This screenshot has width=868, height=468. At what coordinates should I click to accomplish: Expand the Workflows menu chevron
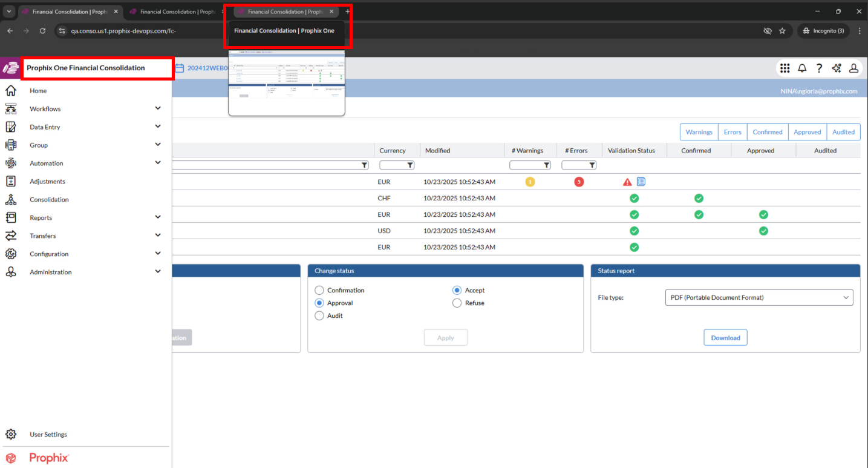tap(158, 108)
